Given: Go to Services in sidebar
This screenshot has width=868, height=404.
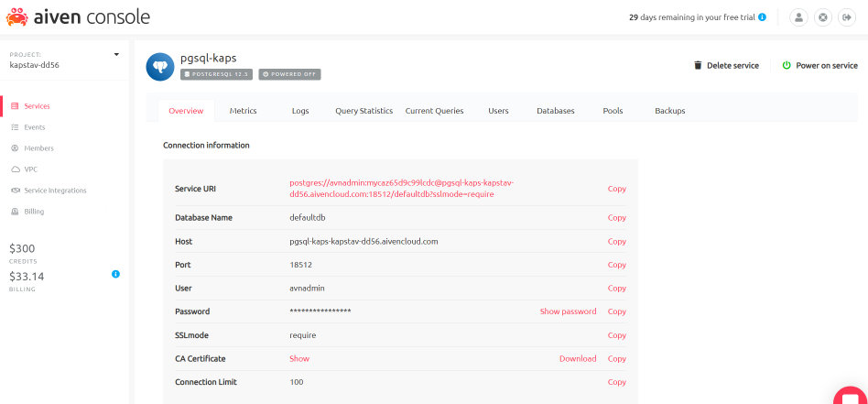Looking at the screenshot, I should click(x=38, y=106).
